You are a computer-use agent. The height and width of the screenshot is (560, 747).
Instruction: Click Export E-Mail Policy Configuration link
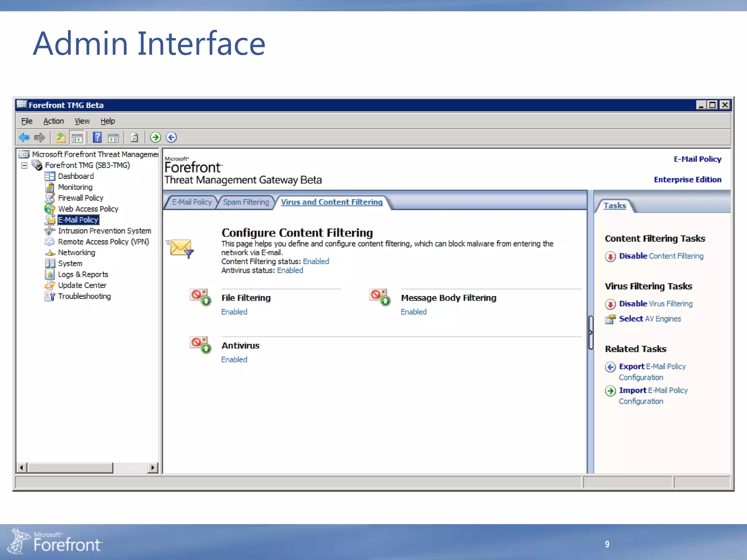652,372
